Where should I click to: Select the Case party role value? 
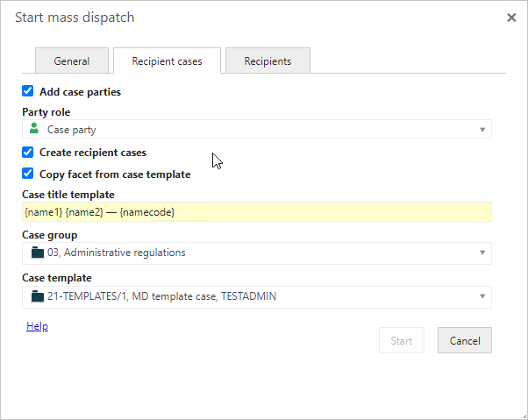click(x=71, y=130)
